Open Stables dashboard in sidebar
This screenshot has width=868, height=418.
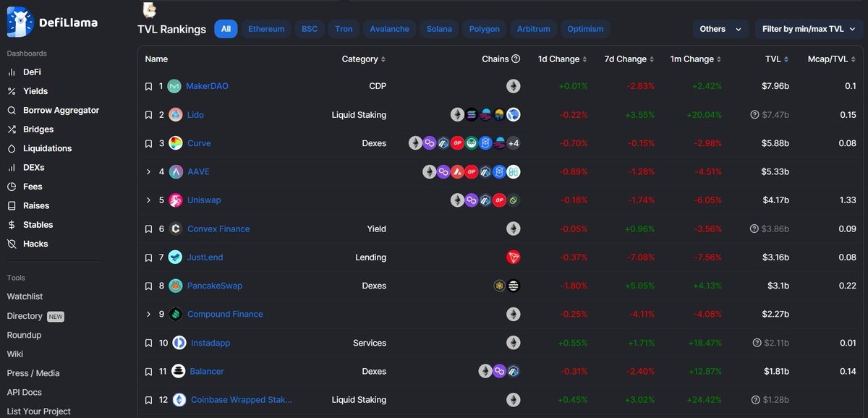point(30,225)
